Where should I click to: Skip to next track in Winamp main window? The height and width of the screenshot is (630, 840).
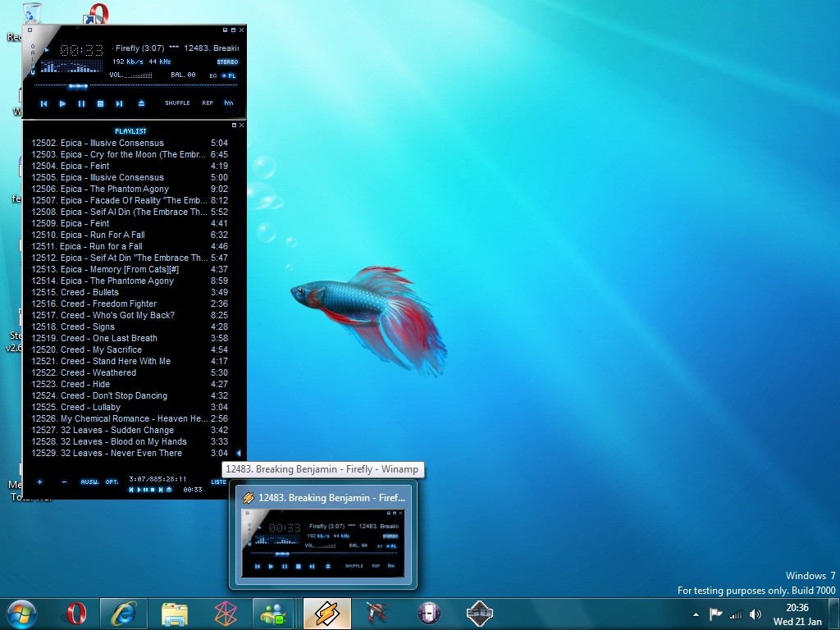tap(120, 103)
